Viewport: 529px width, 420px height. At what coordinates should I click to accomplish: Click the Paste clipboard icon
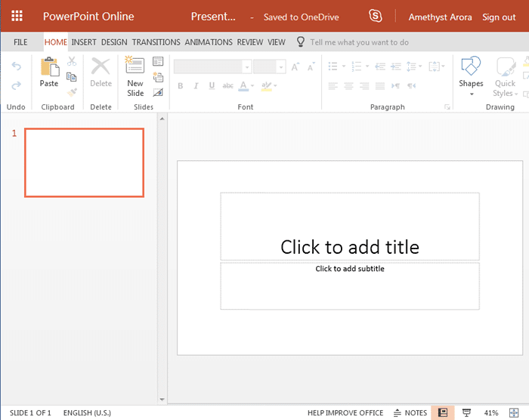click(x=50, y=66)
